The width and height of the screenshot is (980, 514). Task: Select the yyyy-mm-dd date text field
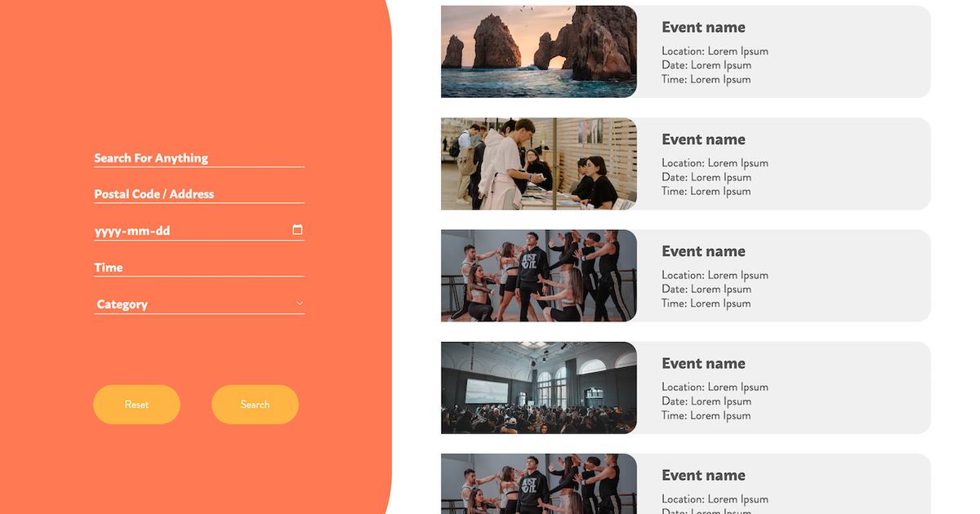[x=188, y=231]
